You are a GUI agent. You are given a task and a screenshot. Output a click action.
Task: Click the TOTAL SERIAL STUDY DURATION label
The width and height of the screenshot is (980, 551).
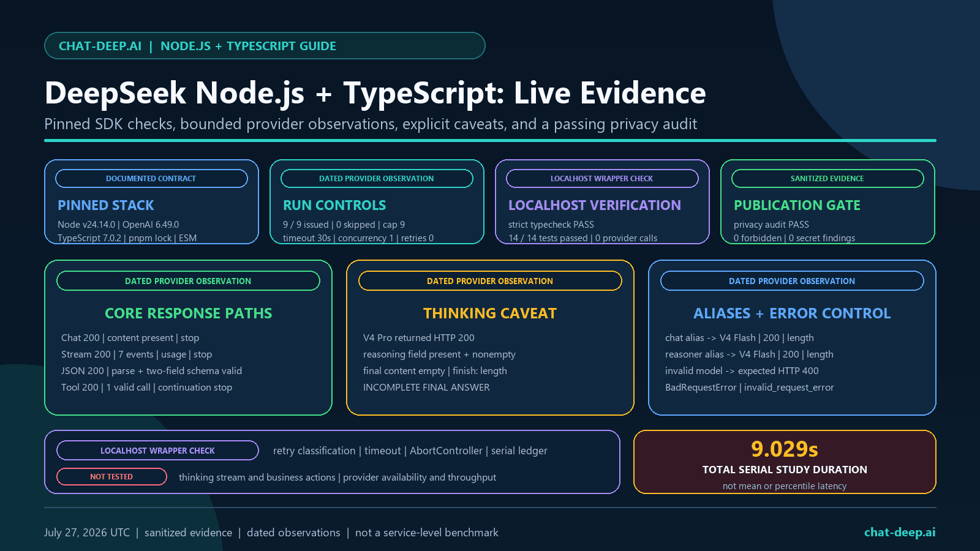pyautogui.click(x=785, y=470)
